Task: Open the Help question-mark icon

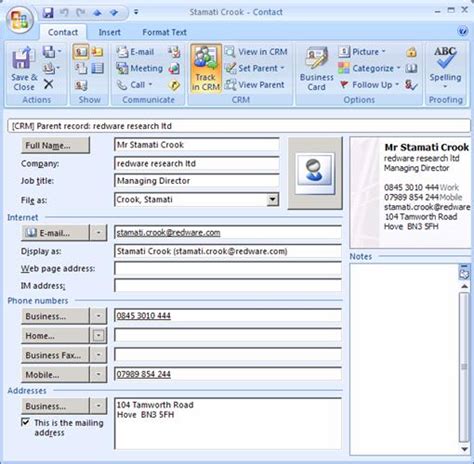Action: click(463, 32)
